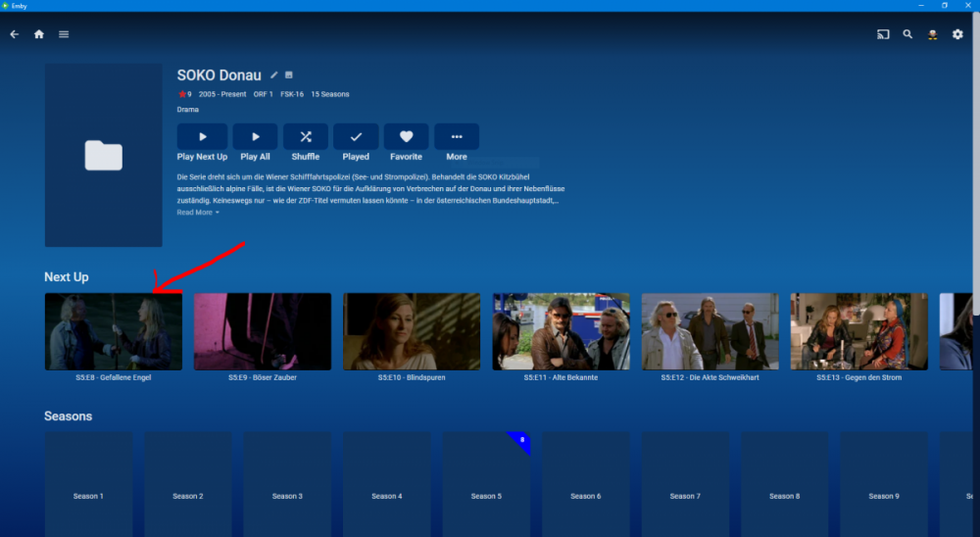The height and width of the screenshot is (537, 980).
Task: Open the Emby home screen
Action: pyautogui.click(x=39, y=34)
